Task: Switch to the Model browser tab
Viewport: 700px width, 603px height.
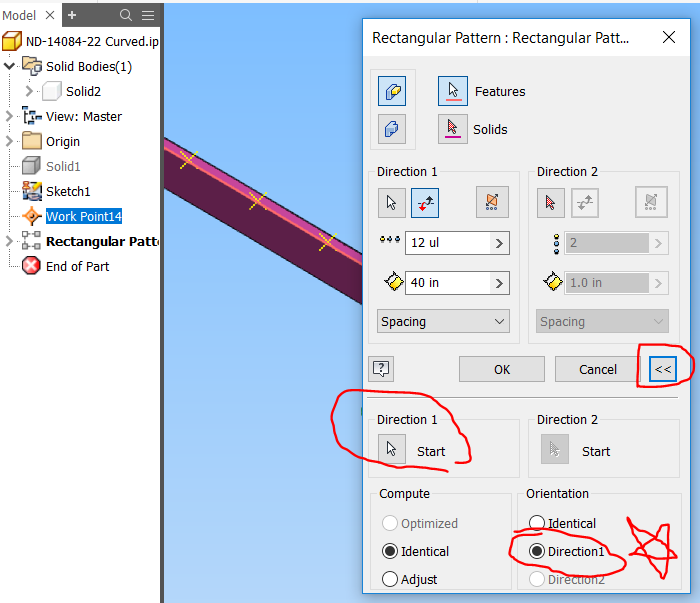Action: pos(19,16)
